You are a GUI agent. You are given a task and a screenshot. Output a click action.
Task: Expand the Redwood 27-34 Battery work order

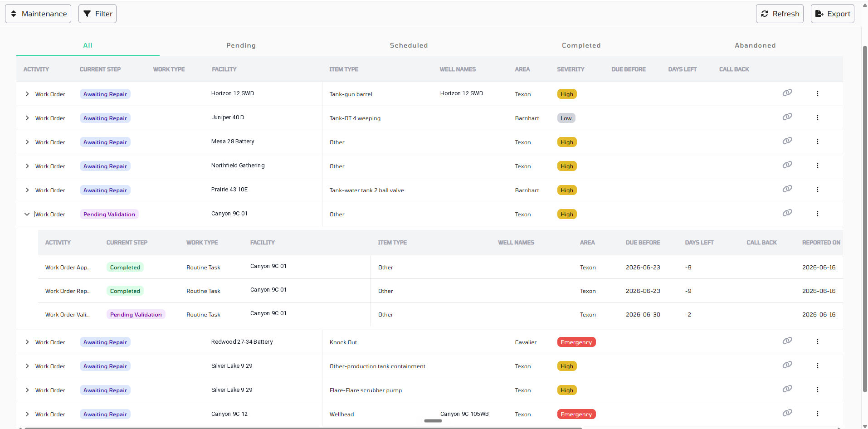27,342
